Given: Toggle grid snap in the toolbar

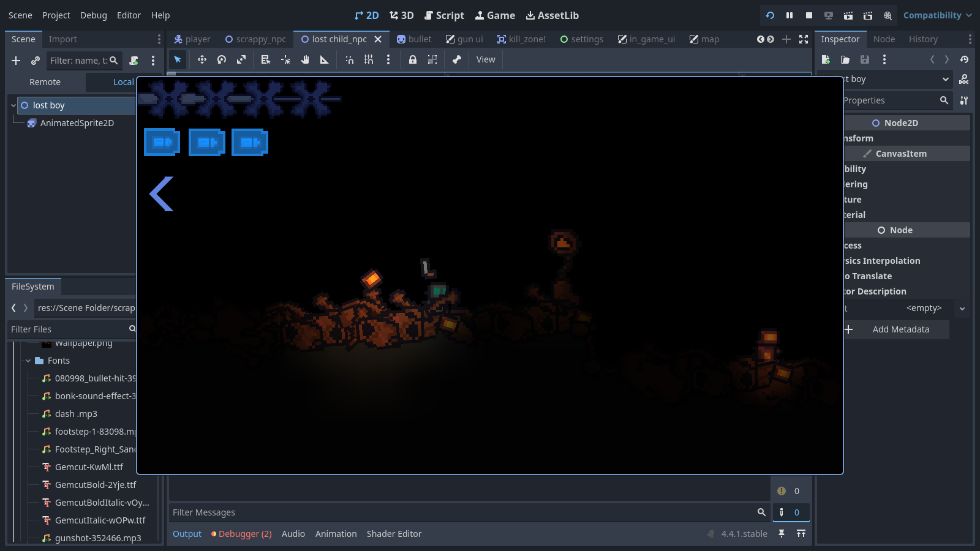Looking at the screenshot, I should coord(369,59).
